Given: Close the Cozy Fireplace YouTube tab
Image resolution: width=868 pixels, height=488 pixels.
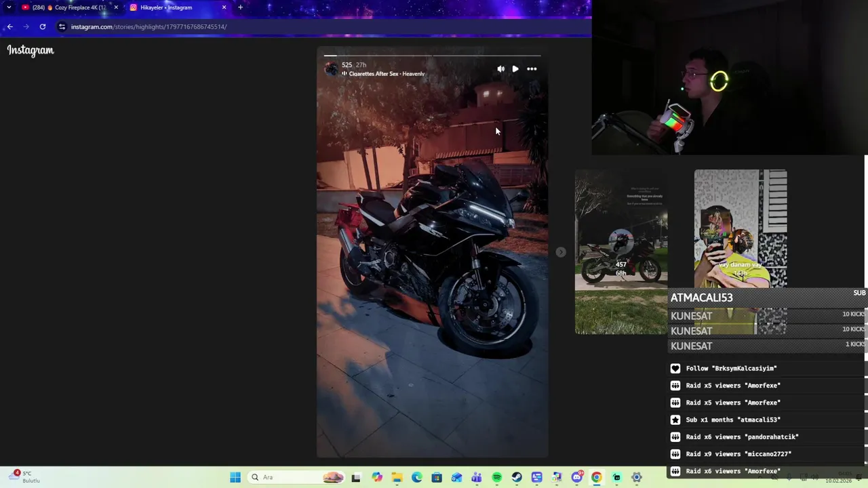Looking at the screenshot, I should pyautogui.click(x=116, y=7).
